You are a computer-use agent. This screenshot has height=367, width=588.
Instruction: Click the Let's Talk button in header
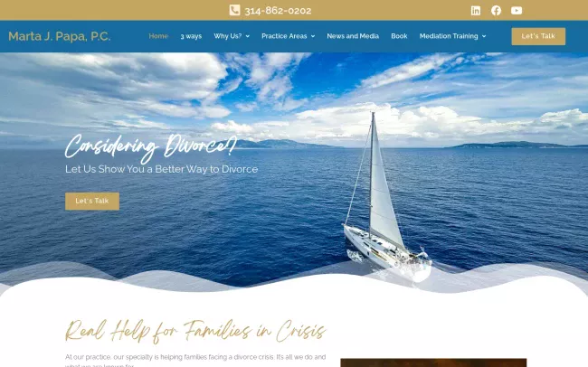click(538, 36)
